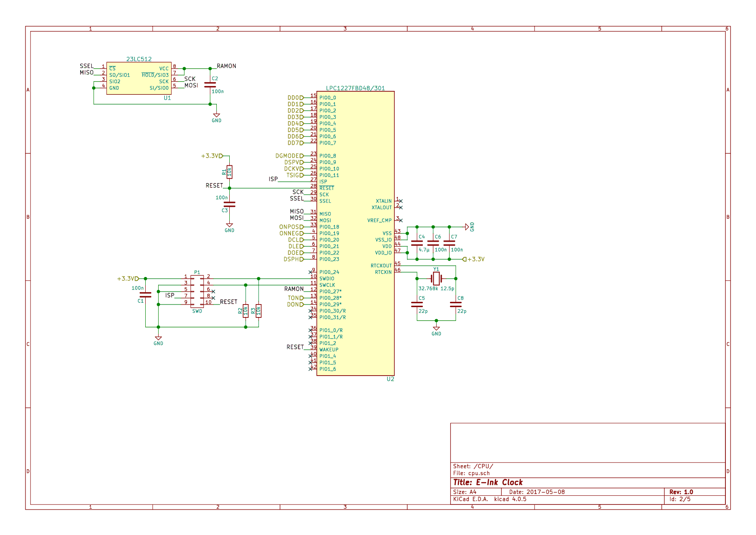
Task: Click the +3.3V power label above R1
Action: (x=212, y=156)
